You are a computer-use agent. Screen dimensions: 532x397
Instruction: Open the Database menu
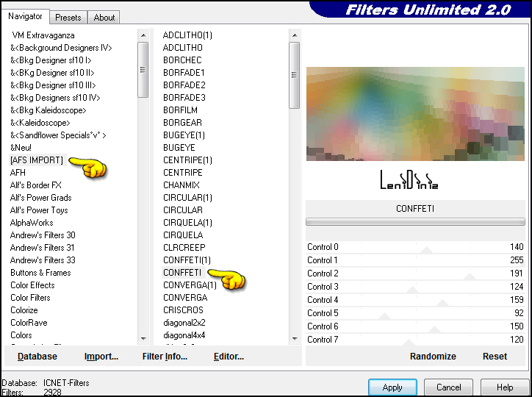(x=37, y=357)
